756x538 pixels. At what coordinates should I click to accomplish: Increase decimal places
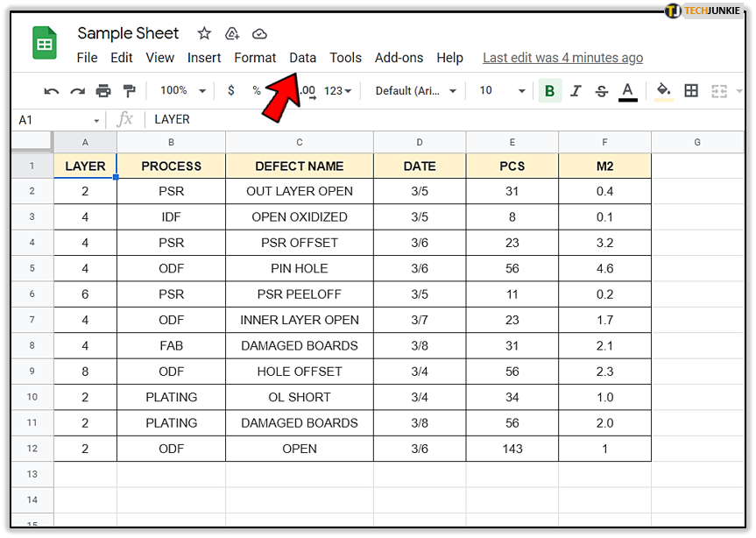tap(307, 91)
